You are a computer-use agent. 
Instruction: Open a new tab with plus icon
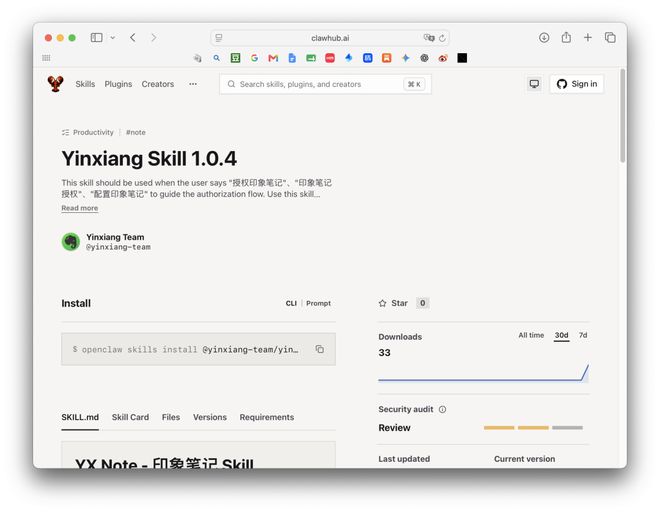coord(588,38)
